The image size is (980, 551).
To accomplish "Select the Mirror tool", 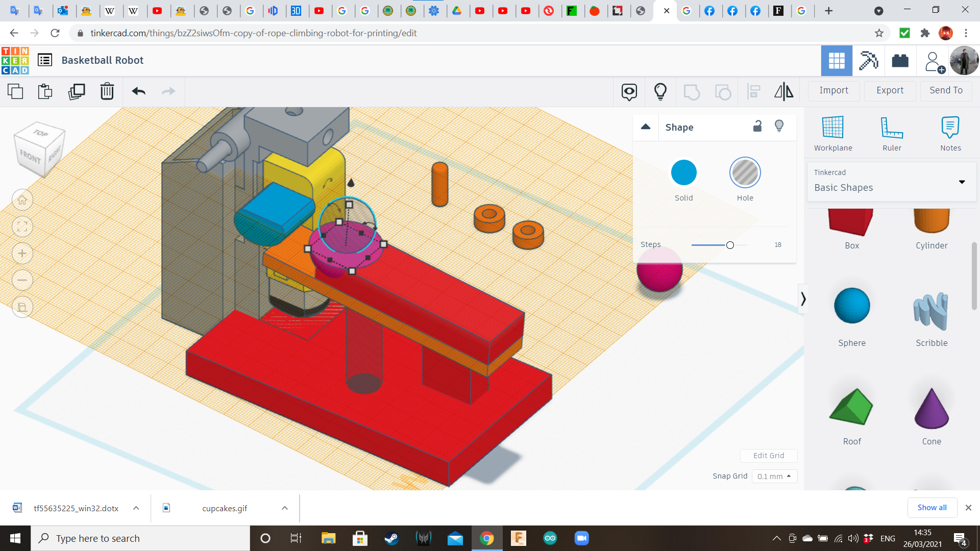I will (x=784, y=91).
